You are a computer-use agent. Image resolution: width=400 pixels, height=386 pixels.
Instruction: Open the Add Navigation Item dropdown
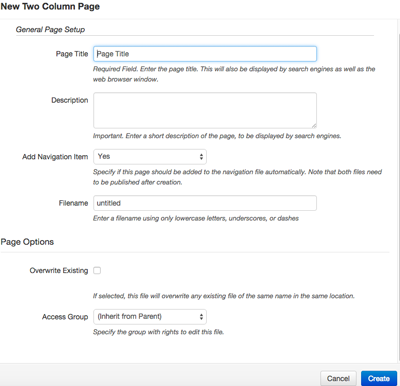[150, 157]
